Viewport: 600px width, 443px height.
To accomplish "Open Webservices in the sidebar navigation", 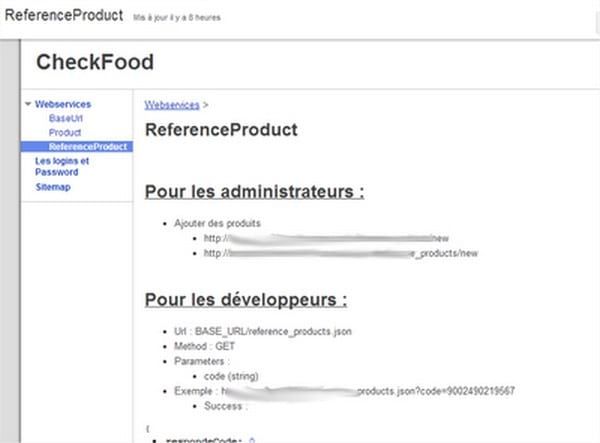I will coord(63,104).
